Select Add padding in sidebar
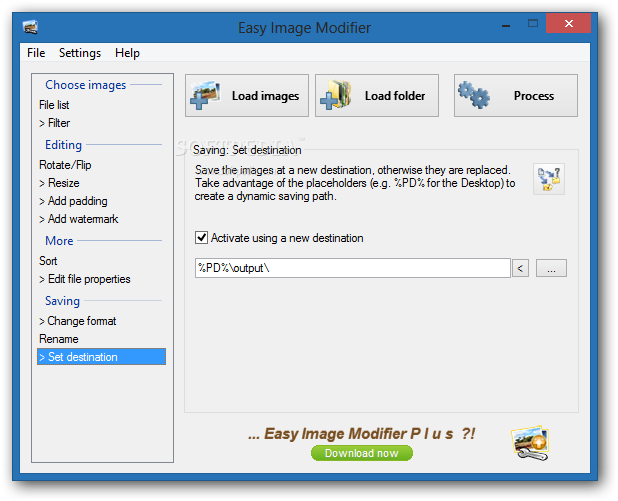The width and height of the screenshot is (618, 501). (73, 201)
